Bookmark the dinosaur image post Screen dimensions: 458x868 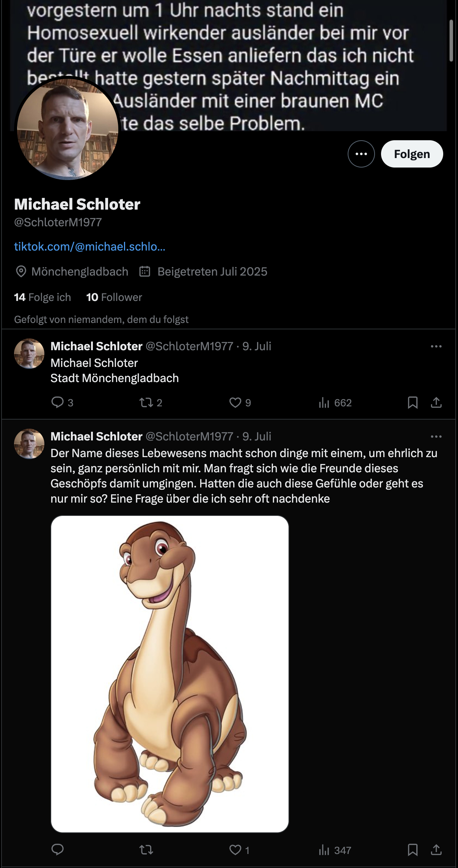tap(413, 850)
